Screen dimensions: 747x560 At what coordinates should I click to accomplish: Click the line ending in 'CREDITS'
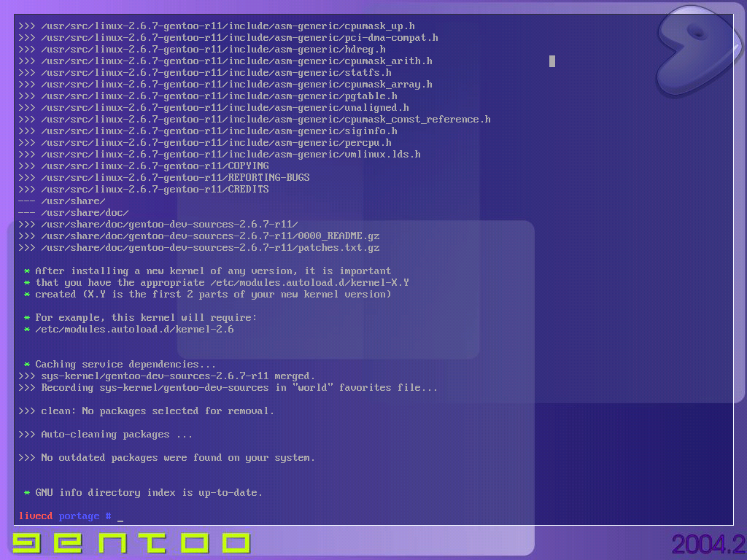144,189
